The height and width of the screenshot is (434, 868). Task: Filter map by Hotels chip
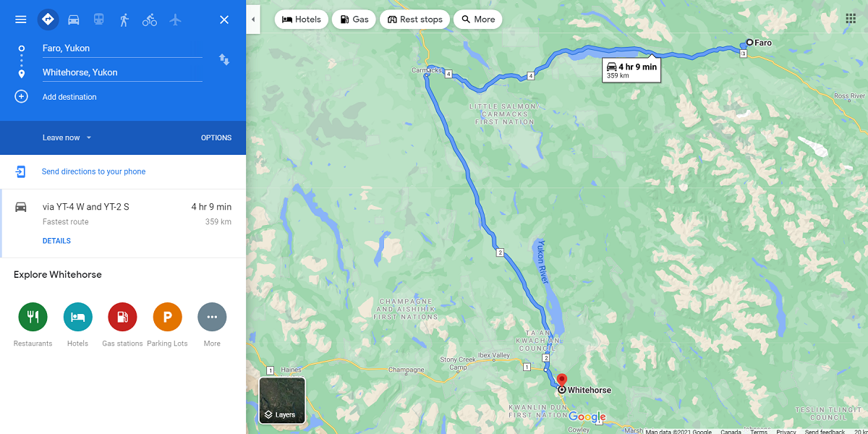(x=302, y=20)
